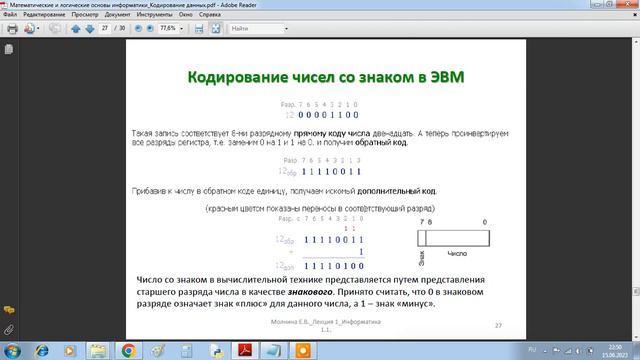Click page number 27 in slide footer
The image size is (640, 360).
coord(498,325)
